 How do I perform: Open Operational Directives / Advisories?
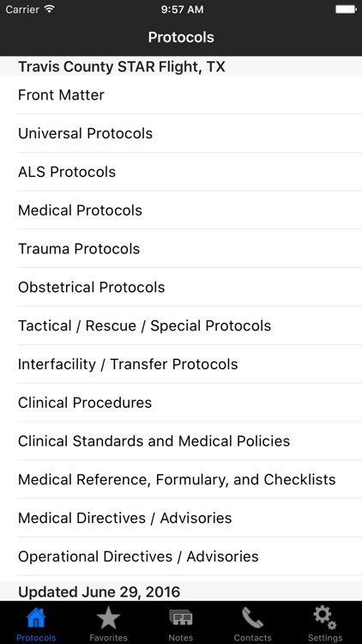coord(181,556)
